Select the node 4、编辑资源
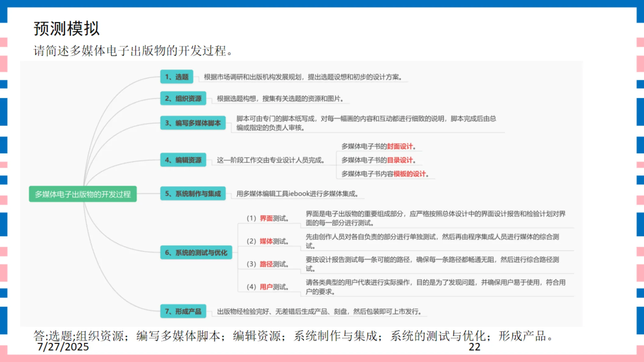Screen dimensions: 644x362 (x=183, y=160)
